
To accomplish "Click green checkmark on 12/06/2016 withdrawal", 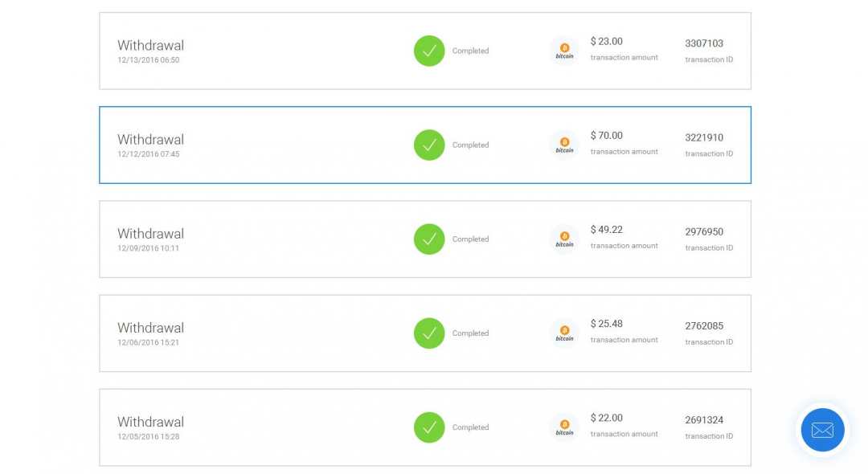I will tap(429, 333).
